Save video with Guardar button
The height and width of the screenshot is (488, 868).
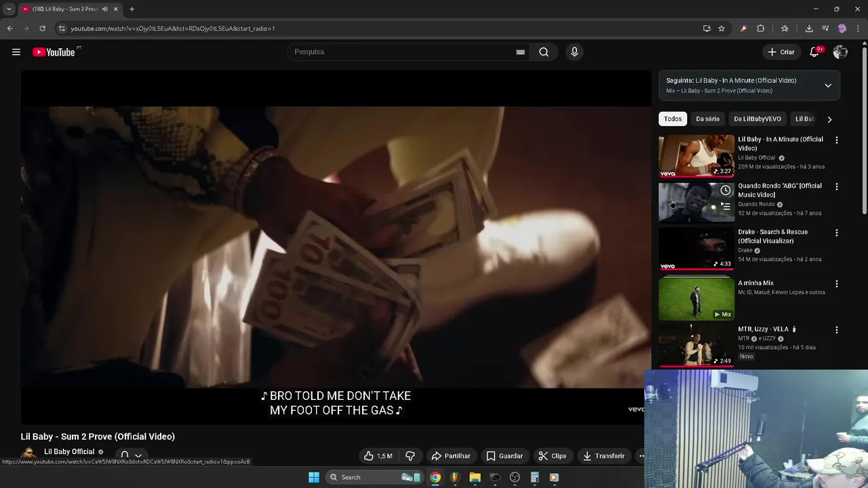point(505,456)
